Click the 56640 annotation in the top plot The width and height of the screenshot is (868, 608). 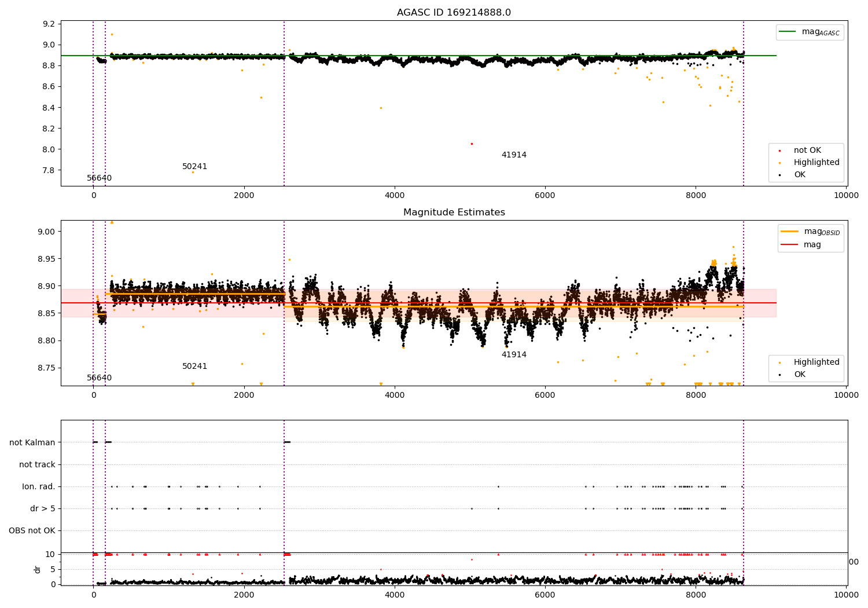coord(100,178)
